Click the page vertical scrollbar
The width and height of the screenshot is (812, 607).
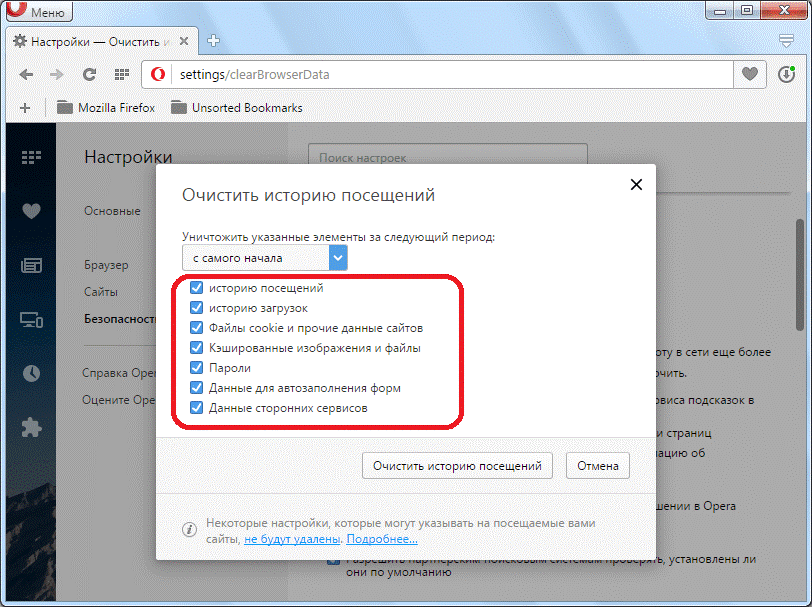pyautogui.click(x=799, y=275)
